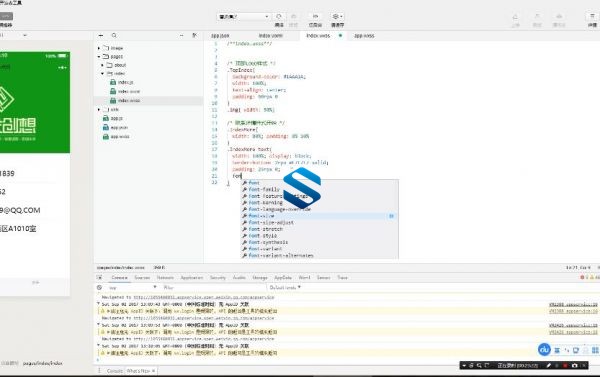Open the Sensor devtools tab
This screenshot has height=377, width=600.
[x=323, y=277]
